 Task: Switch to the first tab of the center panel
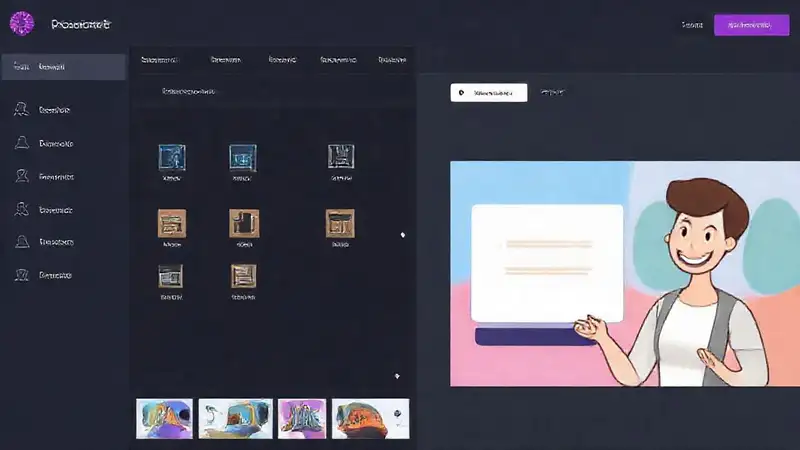tap(160, 60)
